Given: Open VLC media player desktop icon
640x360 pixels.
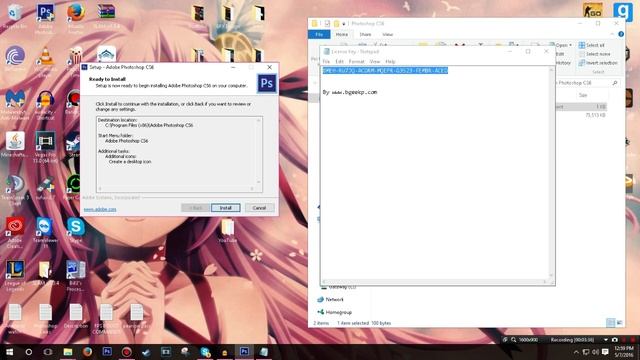Looking at the screenshot, I should (x=45, y=60).
